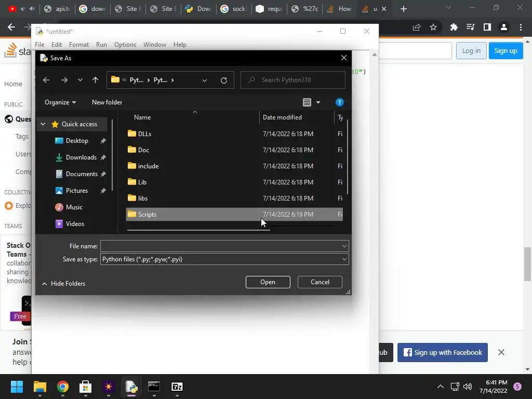
Task: Open File Explorer from taskbar
Action: [39, 387]
